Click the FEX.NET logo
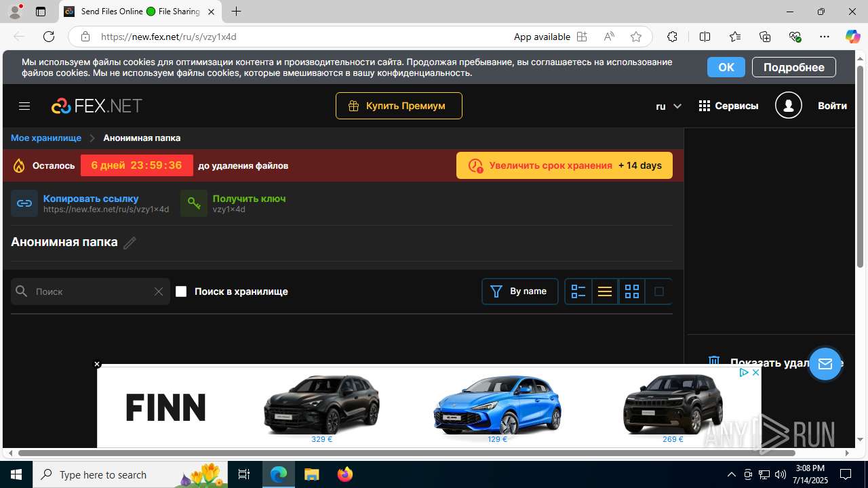 97,106
